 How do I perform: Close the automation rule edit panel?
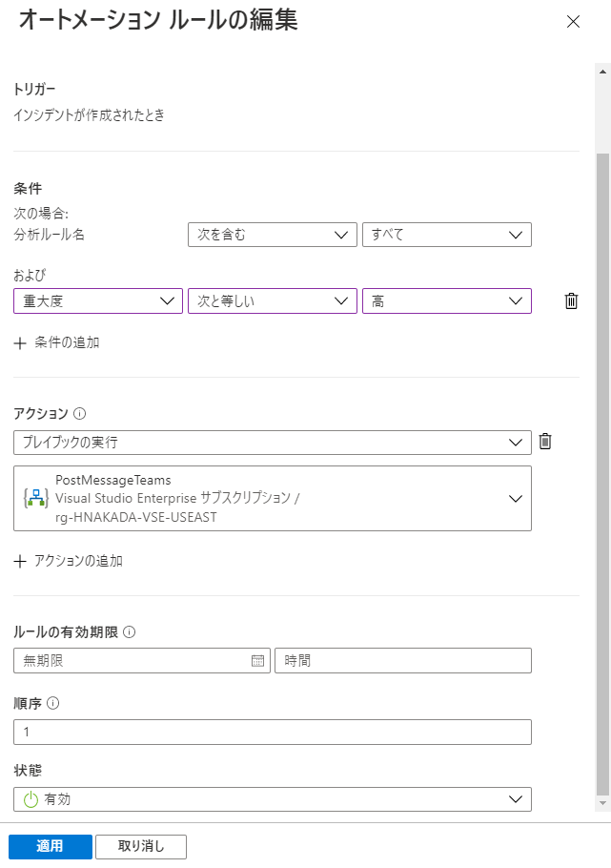[574, 22]
